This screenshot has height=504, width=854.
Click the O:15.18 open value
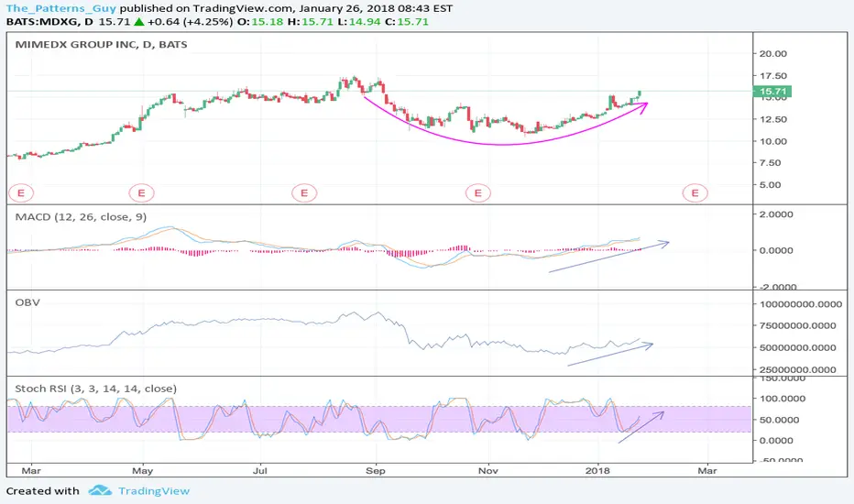[x=260, y=22]
